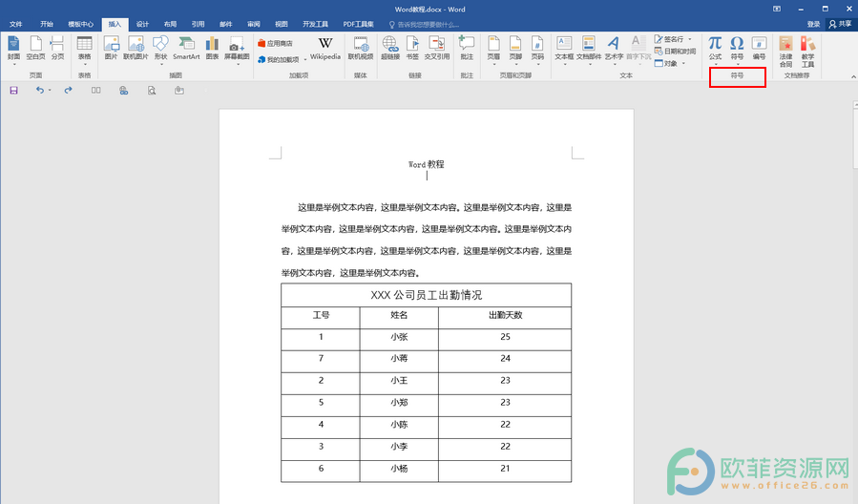858x504 pixels.
Task: Add a new comment (批注)
Action: (x=466, y=48)
